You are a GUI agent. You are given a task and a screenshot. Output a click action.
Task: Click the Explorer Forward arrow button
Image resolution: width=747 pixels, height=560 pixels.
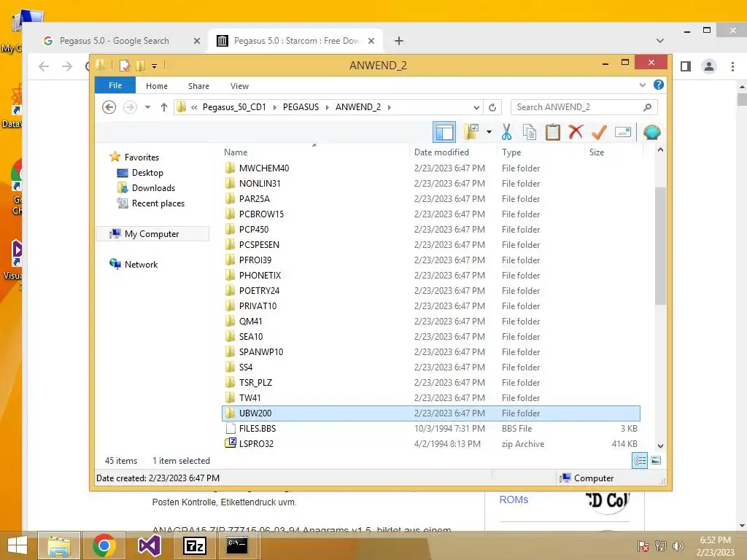click(x=130, y=107)
